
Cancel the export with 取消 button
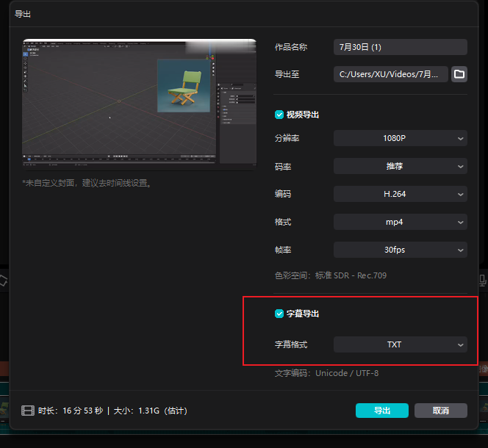(441, 411)
